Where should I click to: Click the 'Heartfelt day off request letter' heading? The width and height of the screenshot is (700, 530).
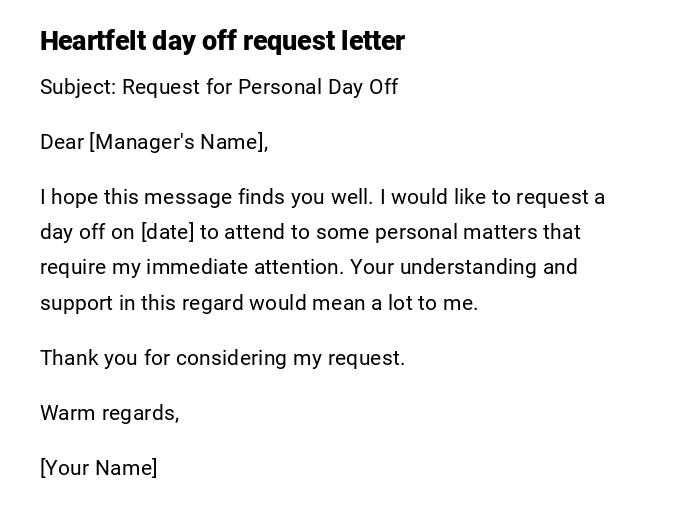(x=222, y=41)
